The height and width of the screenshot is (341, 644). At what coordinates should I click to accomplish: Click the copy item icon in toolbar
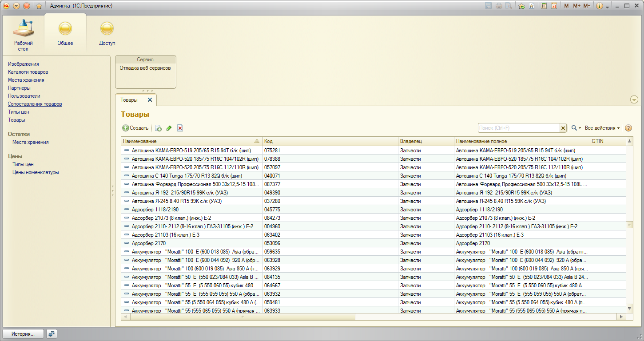158,128
